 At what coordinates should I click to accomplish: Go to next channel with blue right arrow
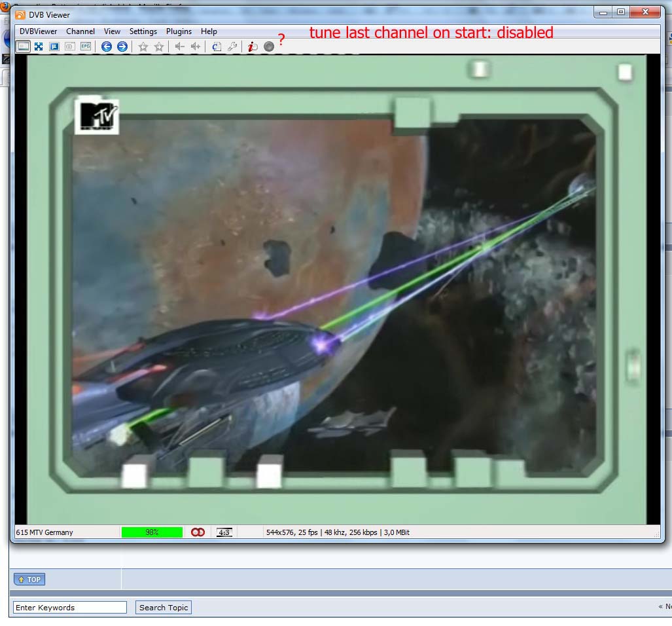click(122, 46)
